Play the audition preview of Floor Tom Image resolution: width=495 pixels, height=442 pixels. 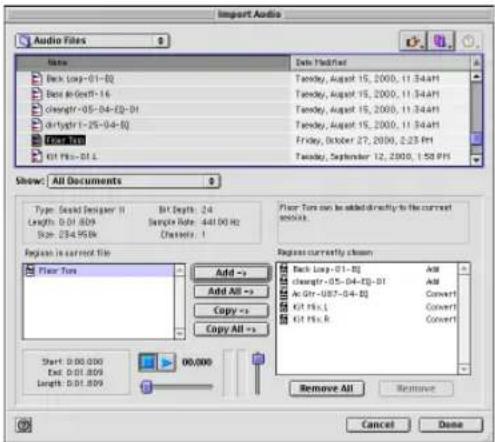coord(166,362)
